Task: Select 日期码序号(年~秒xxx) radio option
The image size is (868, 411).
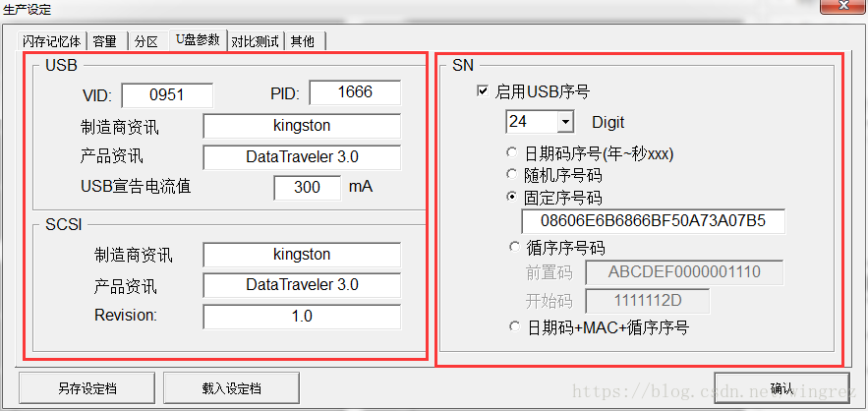Action: click(512, 153)
